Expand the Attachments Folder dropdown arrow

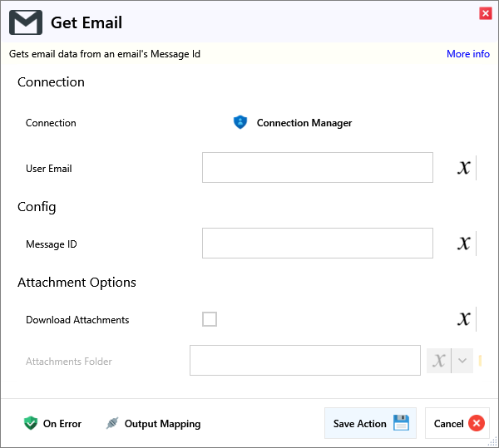click(462, 361)
